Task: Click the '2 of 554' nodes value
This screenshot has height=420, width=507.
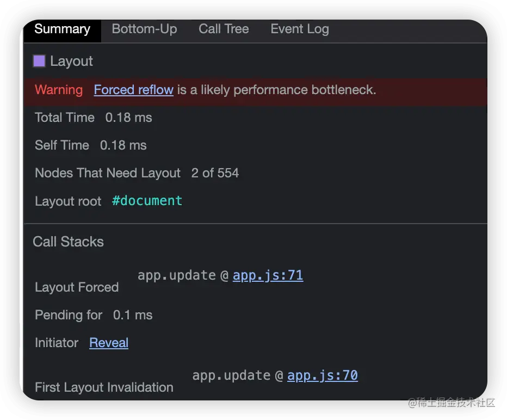Action: (215, 173)
